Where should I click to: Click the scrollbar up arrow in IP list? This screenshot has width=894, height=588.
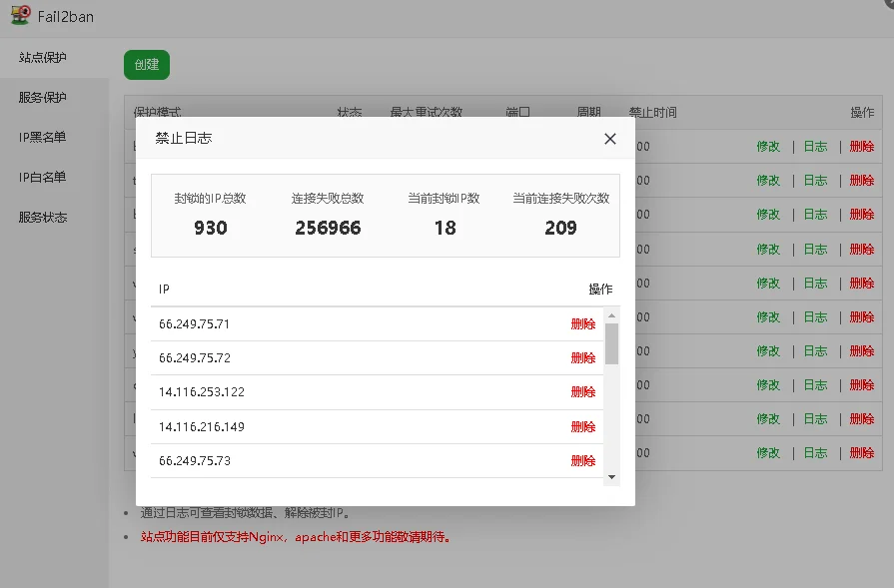(x=611, y=314)
